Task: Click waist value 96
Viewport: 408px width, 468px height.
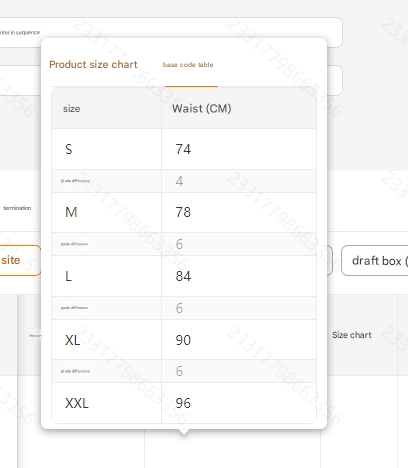Action: [183, 403]
